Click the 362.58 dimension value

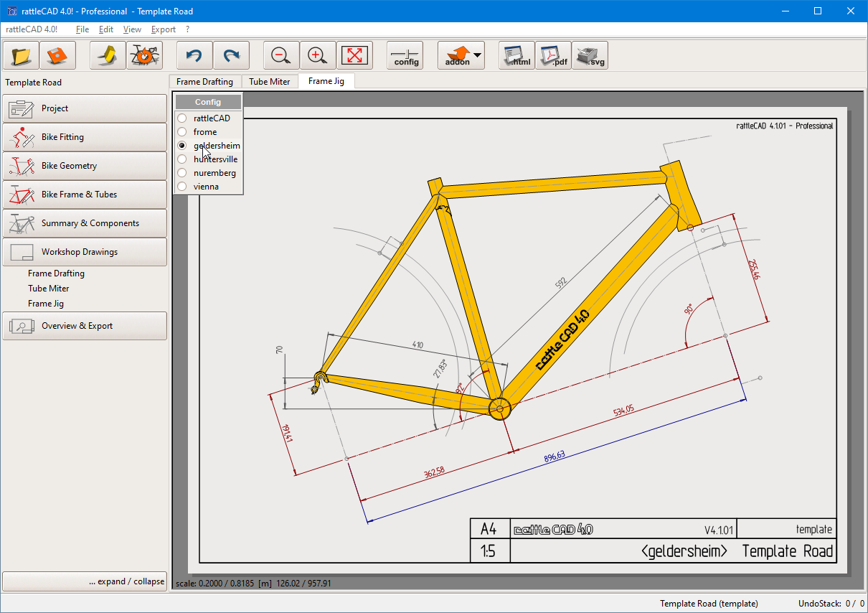pyautogui.click(x=433, y=472)
